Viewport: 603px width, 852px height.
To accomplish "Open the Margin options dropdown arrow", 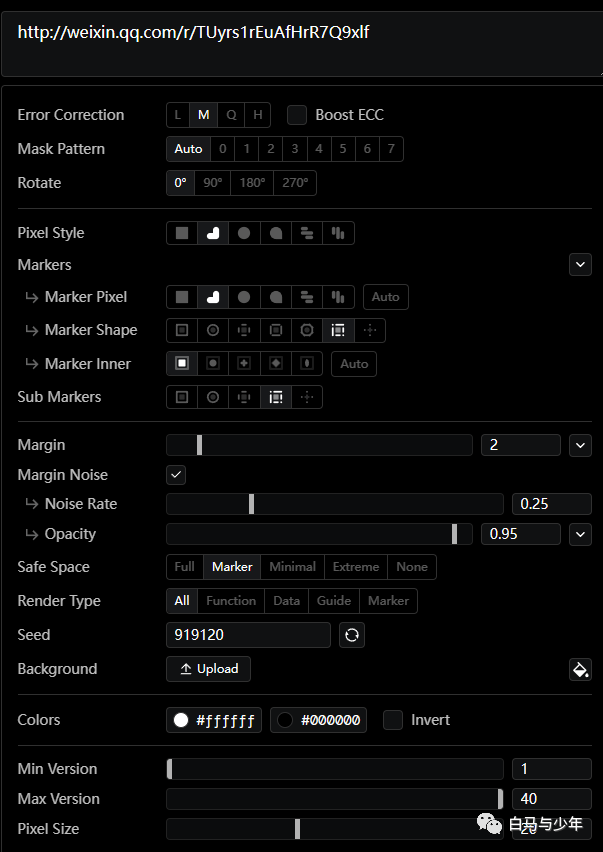I will point(580,446).
